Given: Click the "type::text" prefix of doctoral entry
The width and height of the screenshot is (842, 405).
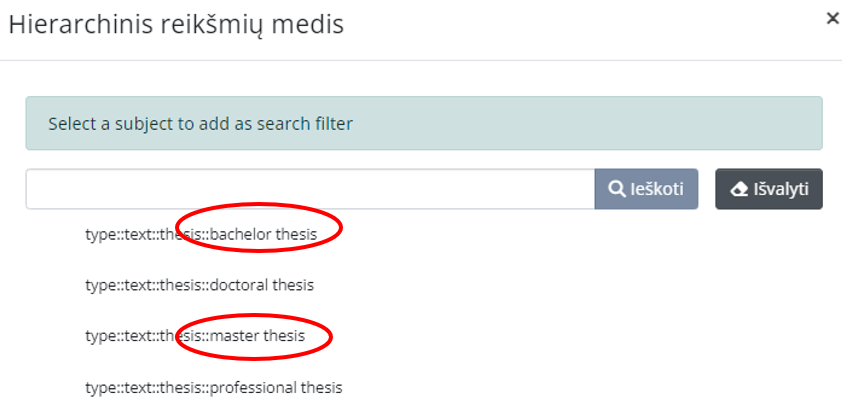Looking at the screenshot, I should [113, 285].
